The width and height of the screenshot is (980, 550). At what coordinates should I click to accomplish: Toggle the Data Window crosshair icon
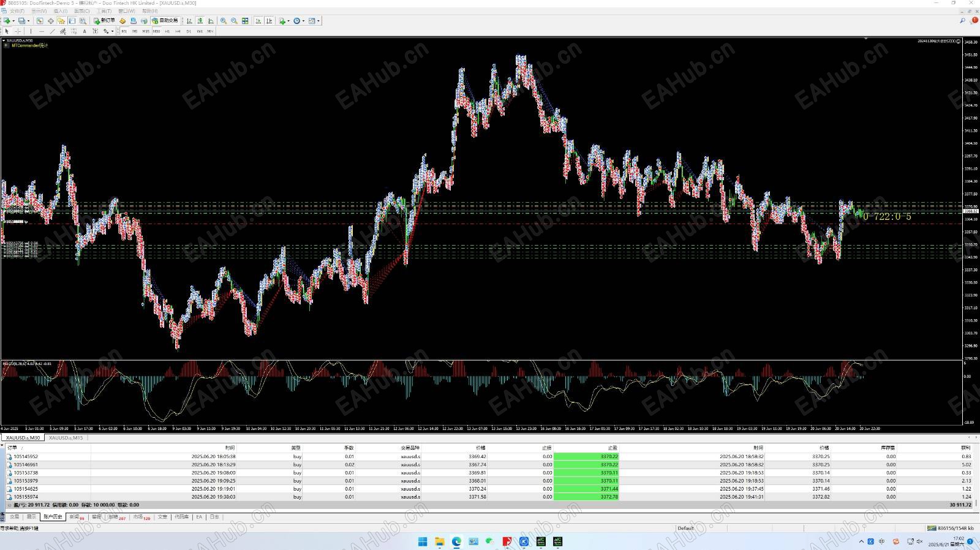point(51,21)
